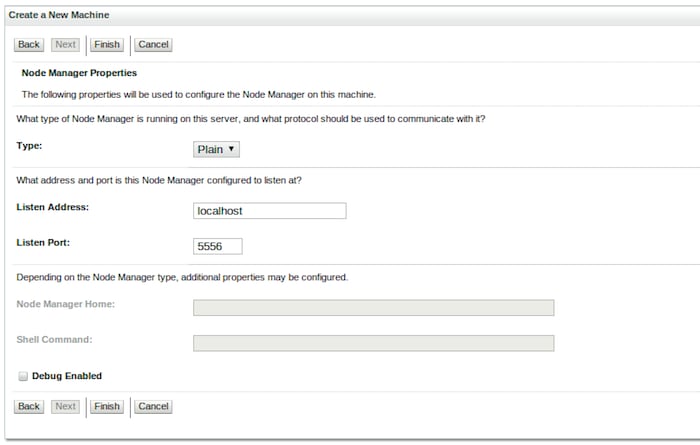This screenshot has height=445, width=700.
Task: Click into the Listen Port field
Action: [x=217, y=246]
